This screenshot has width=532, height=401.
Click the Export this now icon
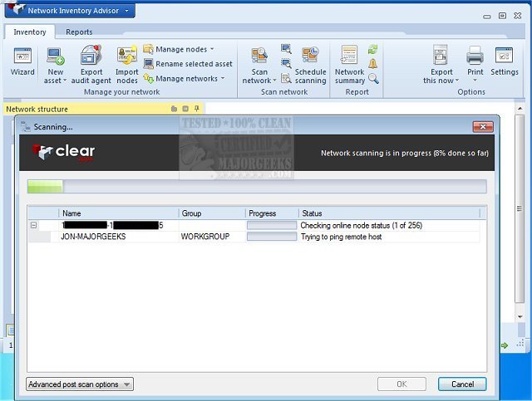tap(441, 55)
